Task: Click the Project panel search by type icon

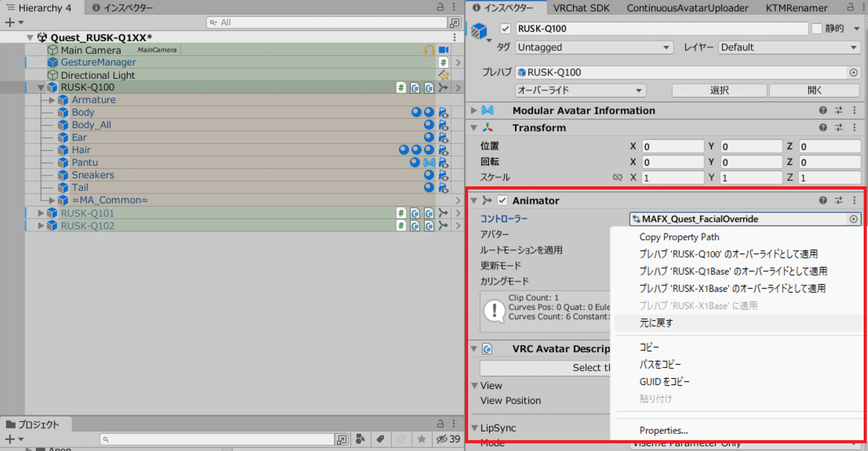Action: click(x=359, y=439)
